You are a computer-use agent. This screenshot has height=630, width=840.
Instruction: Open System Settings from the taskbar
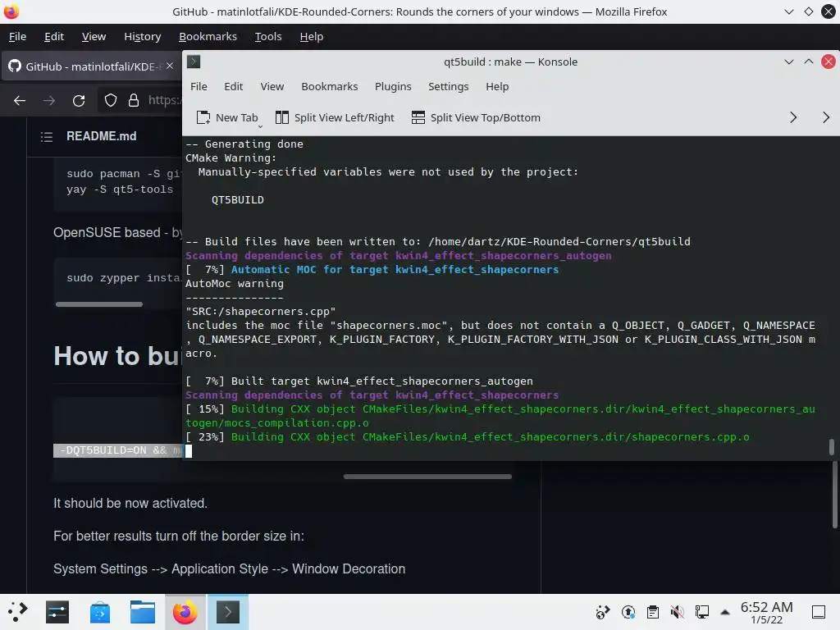[57, 612]
